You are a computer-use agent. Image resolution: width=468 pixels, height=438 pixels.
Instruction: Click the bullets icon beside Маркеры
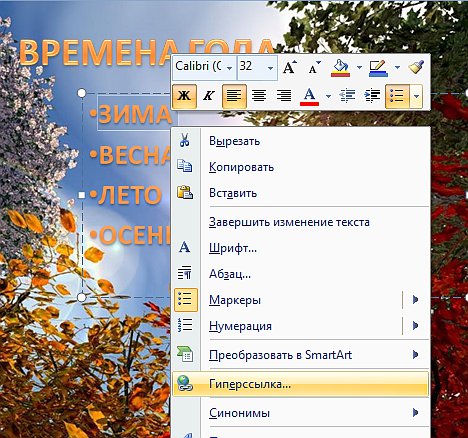(185, 300)
